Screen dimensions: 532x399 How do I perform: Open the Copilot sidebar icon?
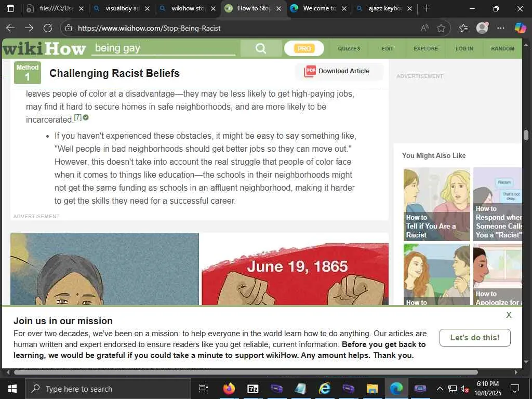tap(520, 28)
